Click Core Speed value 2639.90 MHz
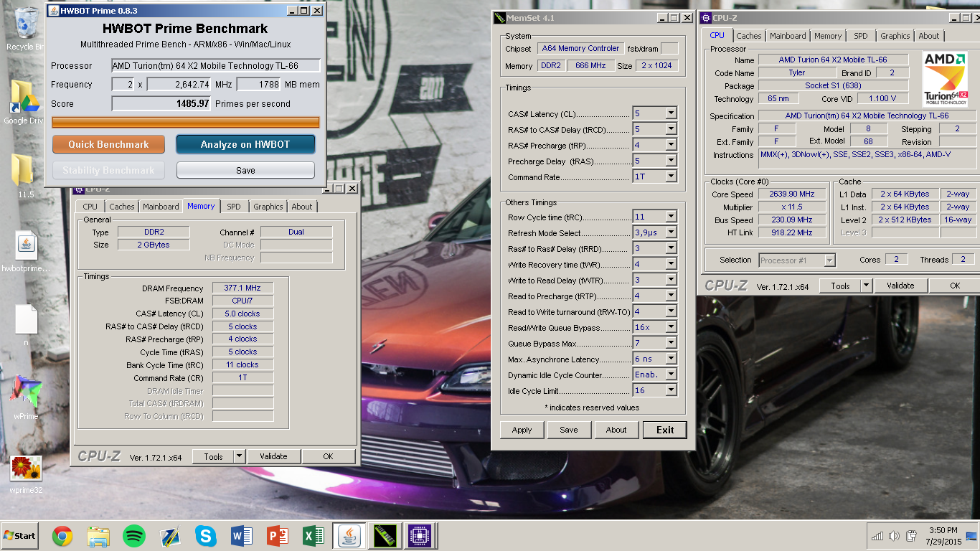This screenshot has width=980, height=551. [x=792, y=194]
